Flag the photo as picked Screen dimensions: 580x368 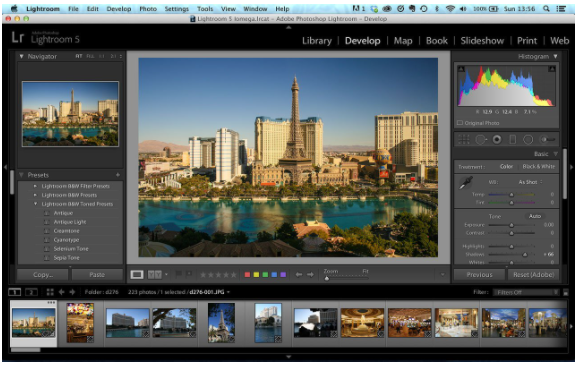coord(179,274)
